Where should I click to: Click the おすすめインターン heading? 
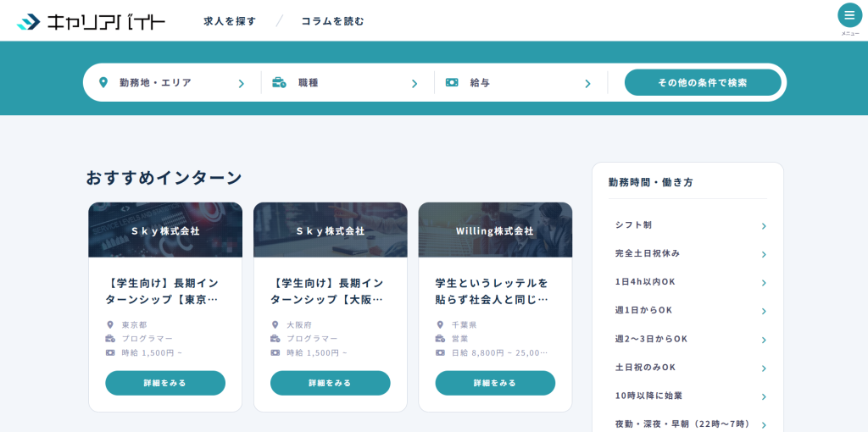tap(164, 178)
